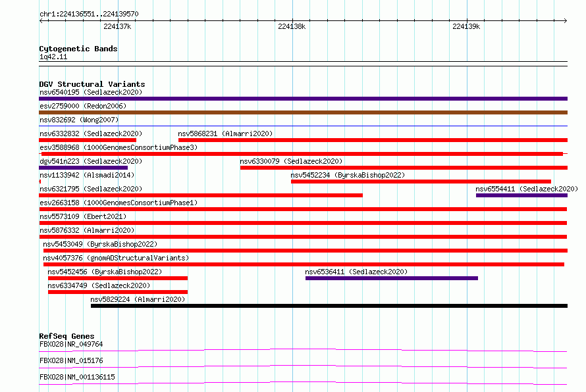Click the red nsv5453049 variant bar

pyautogui.click(x=306, y=251)
